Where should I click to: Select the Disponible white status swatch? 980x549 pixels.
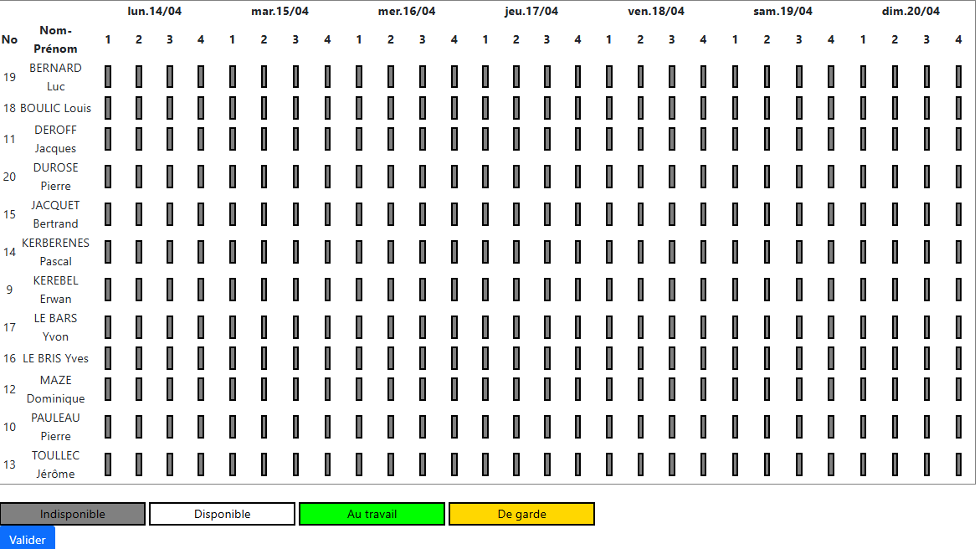pyautogui.click(x=222, y=514)
